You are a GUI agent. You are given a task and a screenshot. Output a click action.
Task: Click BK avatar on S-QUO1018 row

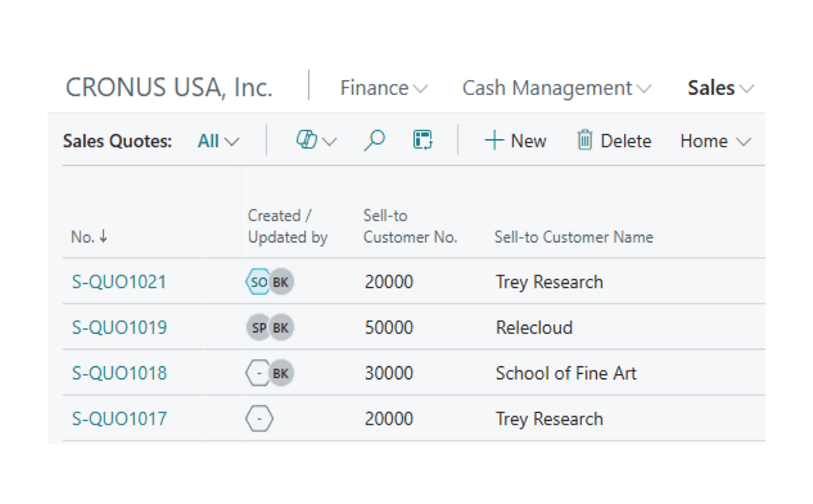[x=281, y=373]
